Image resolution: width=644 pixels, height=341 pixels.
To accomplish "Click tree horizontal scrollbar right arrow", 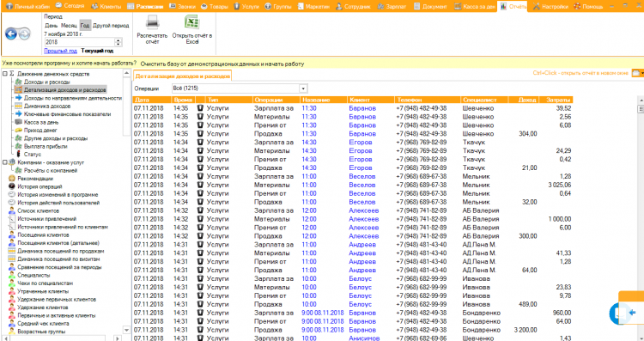I will point(118,338).
